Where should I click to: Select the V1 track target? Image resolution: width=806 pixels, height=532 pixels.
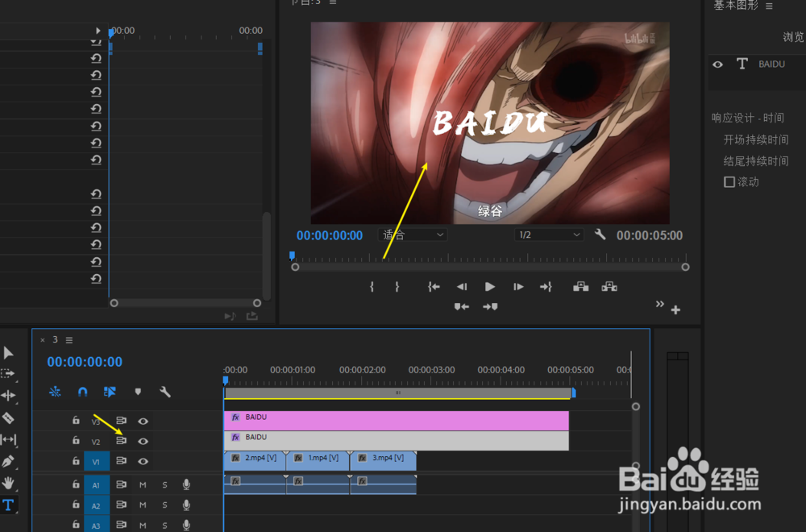pyautogui.click(x=97, y=462)
